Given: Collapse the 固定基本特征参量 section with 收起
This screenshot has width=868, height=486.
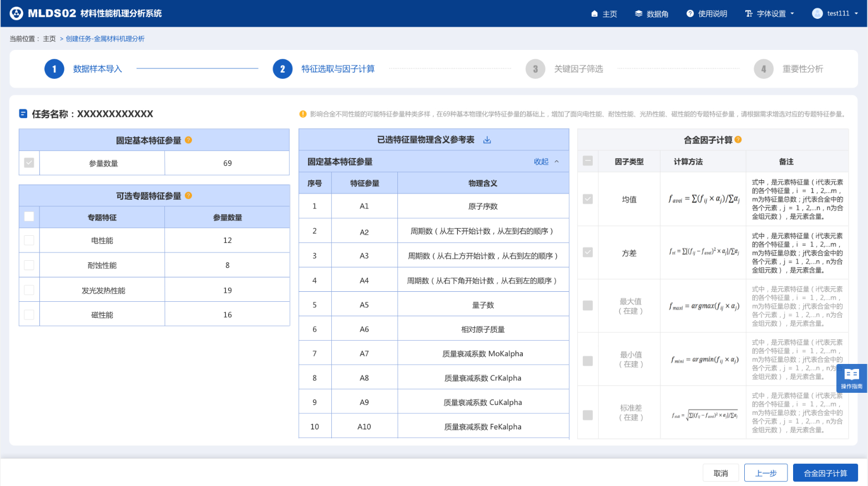Looking at the screenshot, I should (546, 161).
